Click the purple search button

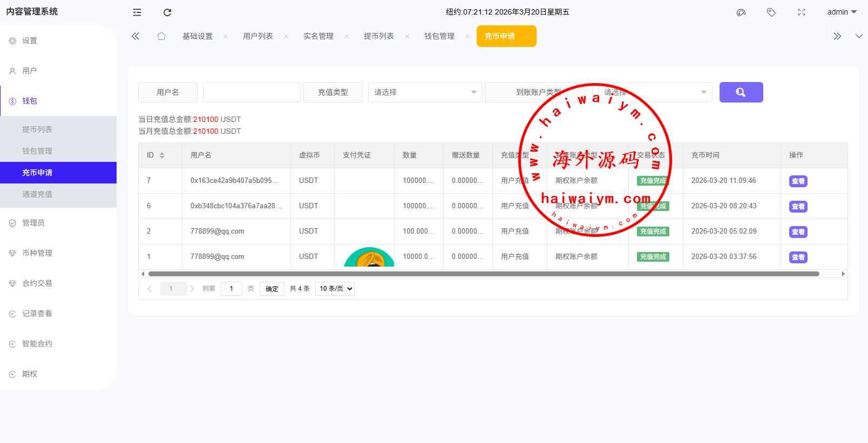pos(741,92)
